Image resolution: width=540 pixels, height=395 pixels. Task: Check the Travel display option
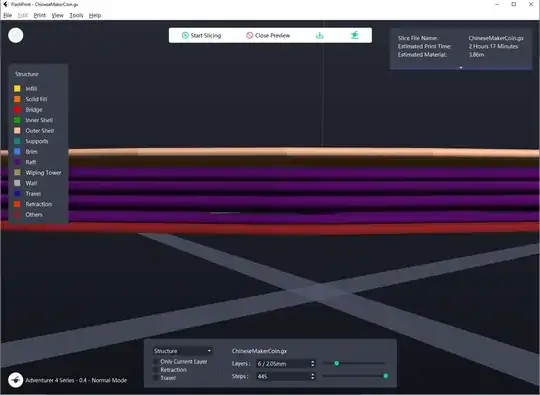(x=156, y=378)
